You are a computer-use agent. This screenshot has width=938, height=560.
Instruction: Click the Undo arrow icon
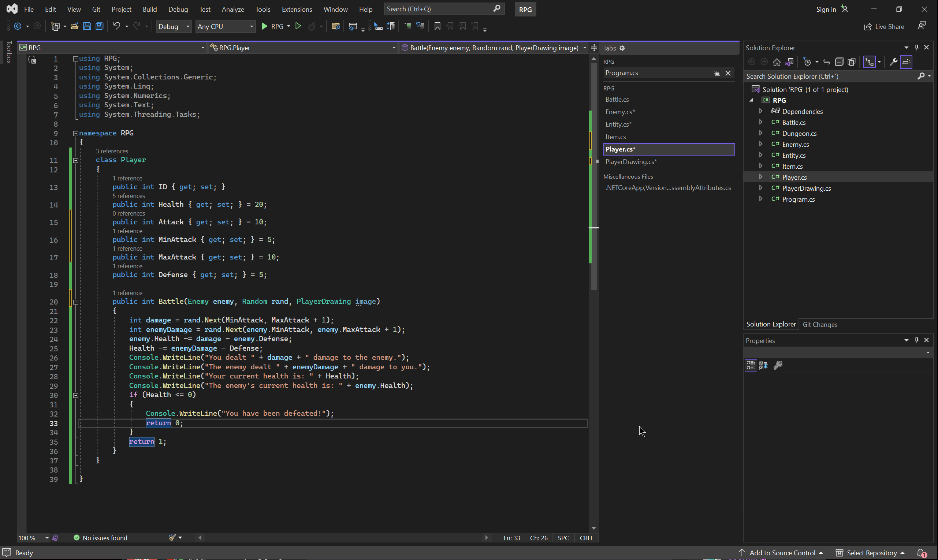coord(117,26)
